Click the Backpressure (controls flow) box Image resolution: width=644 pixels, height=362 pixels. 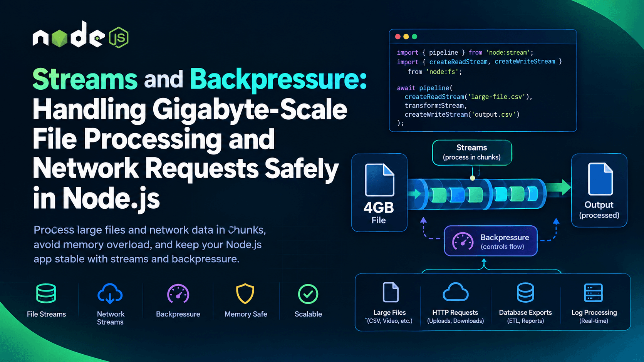coord(491,241)
